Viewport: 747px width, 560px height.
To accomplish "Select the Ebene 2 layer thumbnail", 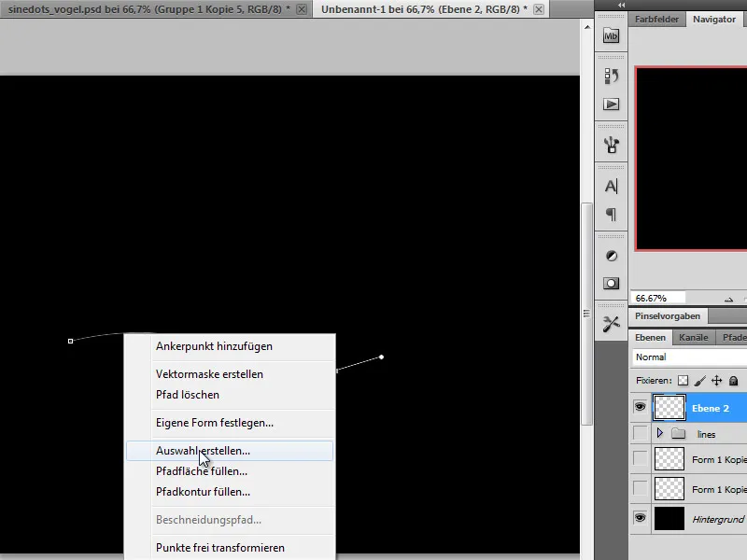I will click(x=669, y=408).
